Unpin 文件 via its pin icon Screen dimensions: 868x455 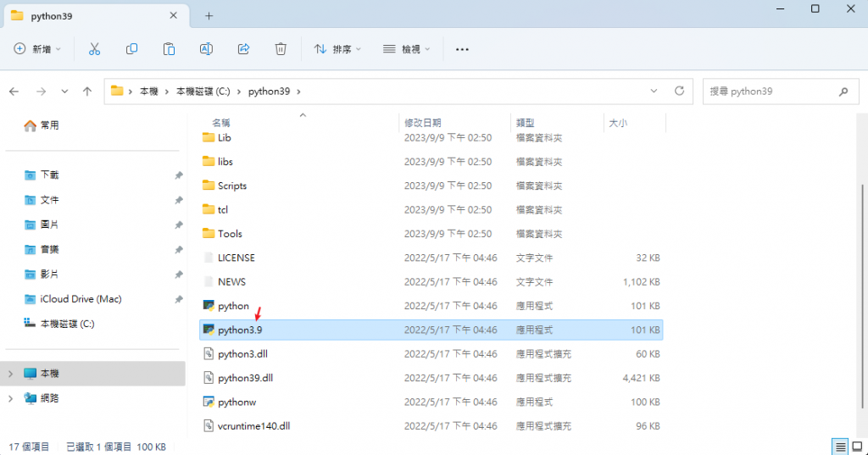click(x=178, y=200)
